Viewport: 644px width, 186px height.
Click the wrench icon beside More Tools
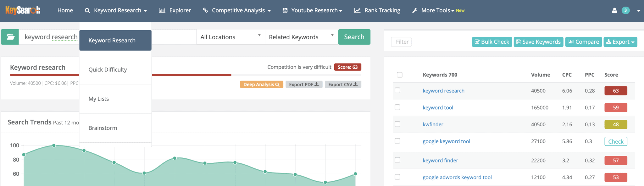coord(415,10)
